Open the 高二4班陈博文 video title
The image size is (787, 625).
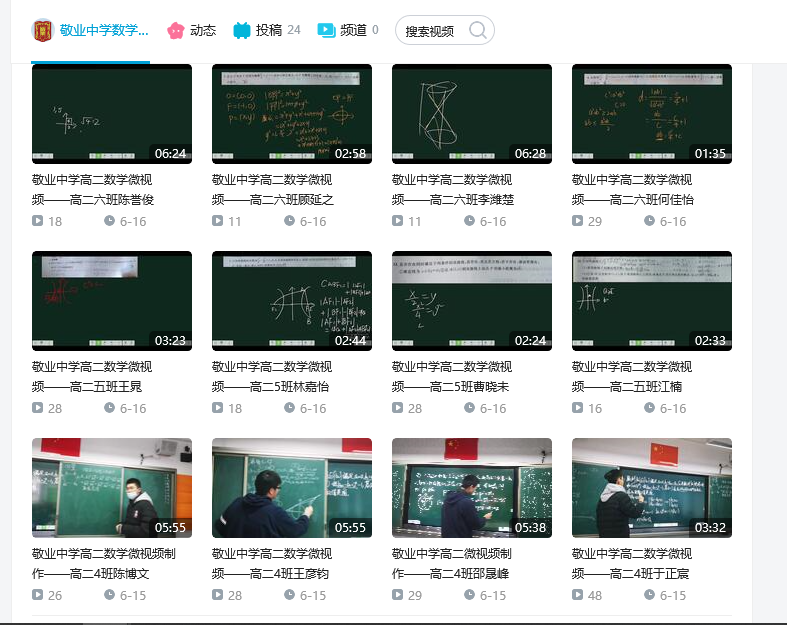(x=92, y=563)
